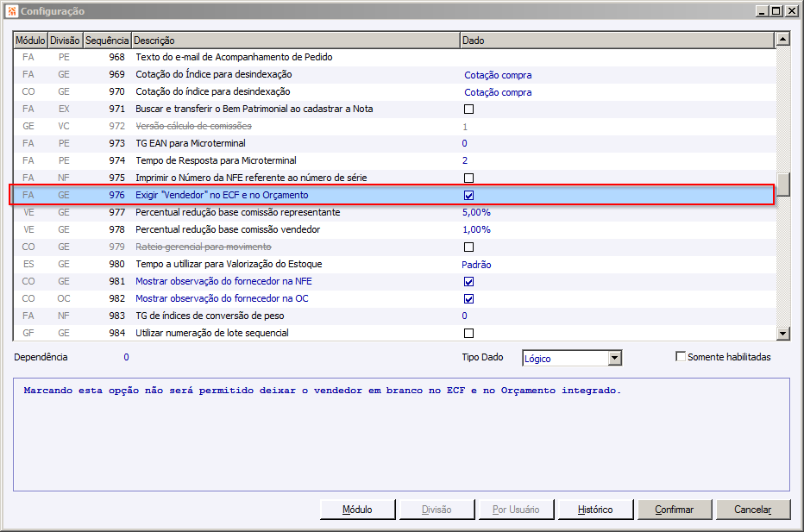Uncheck Exigir Vendedor no ECF e no Orçamento

(468, 195)
